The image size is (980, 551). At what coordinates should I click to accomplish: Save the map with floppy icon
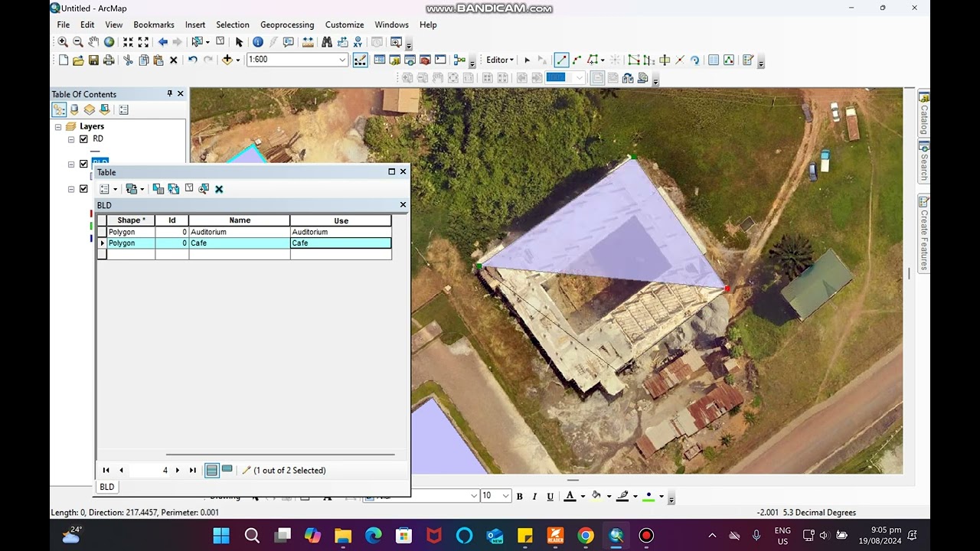point(93,60)
